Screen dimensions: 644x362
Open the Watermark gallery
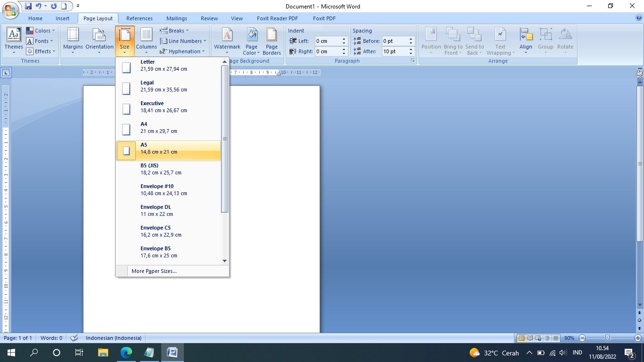pyautogui.click(x=227, y=41)
